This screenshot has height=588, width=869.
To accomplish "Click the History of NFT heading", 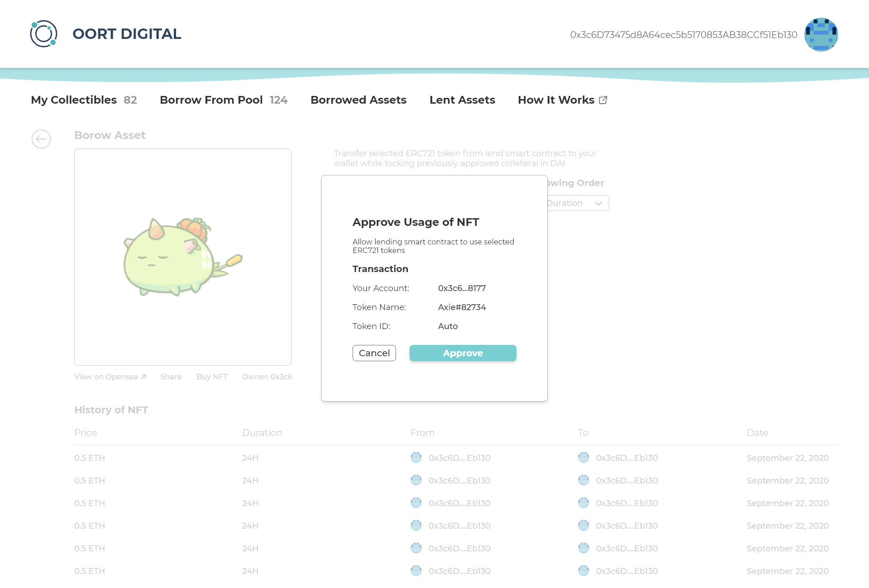I will tap(111, 410).
